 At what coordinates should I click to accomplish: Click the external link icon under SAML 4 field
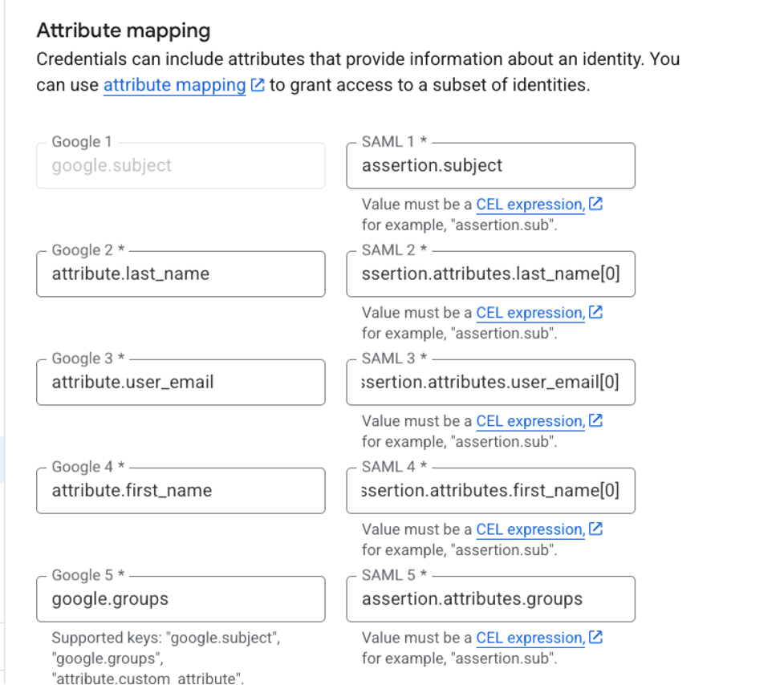595,529
